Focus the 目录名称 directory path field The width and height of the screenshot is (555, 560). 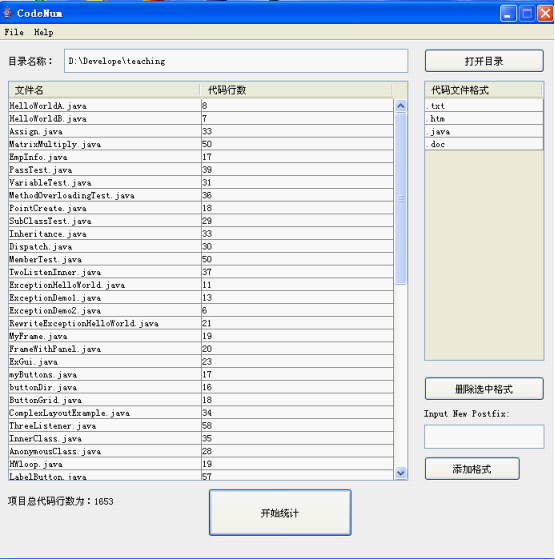coord(236,61)
